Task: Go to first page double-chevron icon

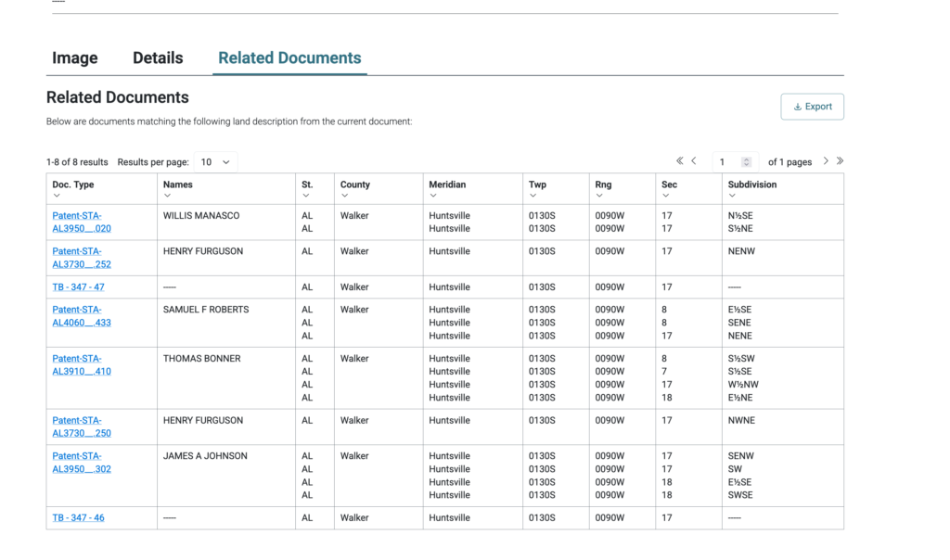Action: 680,161
